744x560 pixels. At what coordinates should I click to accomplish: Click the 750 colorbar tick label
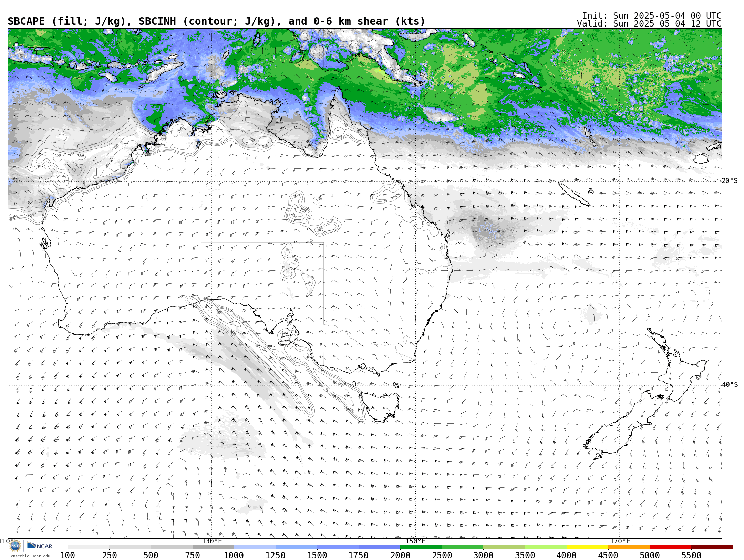[193, 556]
